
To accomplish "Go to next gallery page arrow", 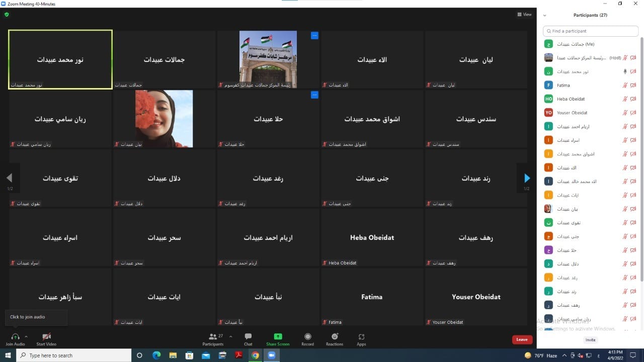I will pyautogui.click(x=527, y=178).
